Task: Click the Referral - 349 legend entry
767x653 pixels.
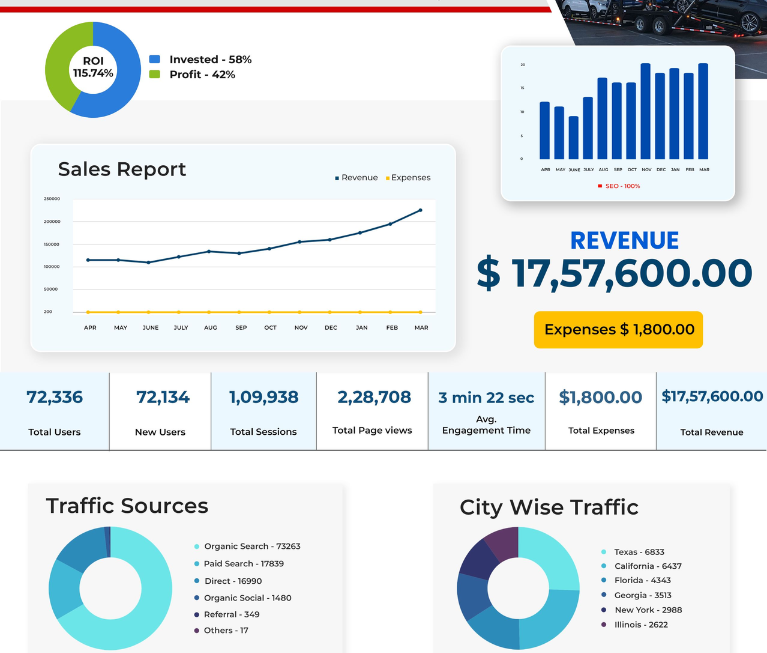Action: tap(227, 614)
